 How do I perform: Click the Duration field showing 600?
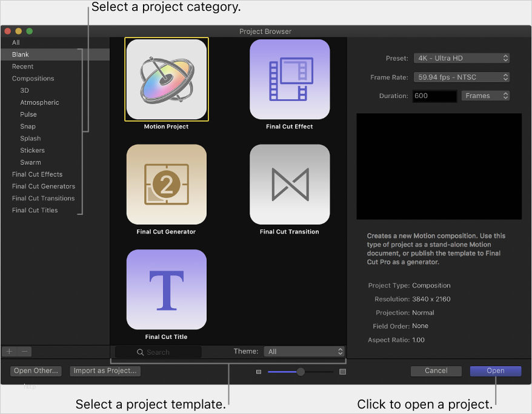click(x=434, y=96)
